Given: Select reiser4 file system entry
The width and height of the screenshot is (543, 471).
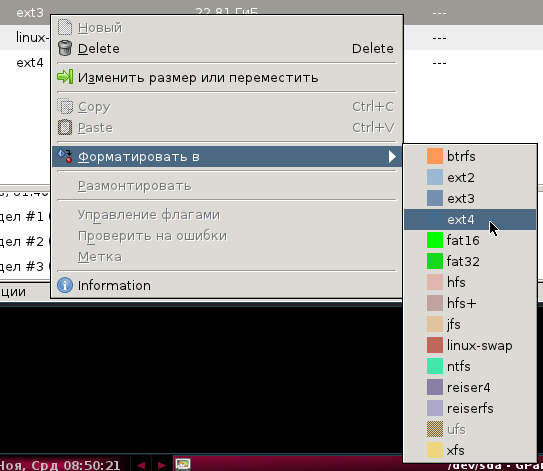Looking at the screenshot, I should [x=470, y=388].
